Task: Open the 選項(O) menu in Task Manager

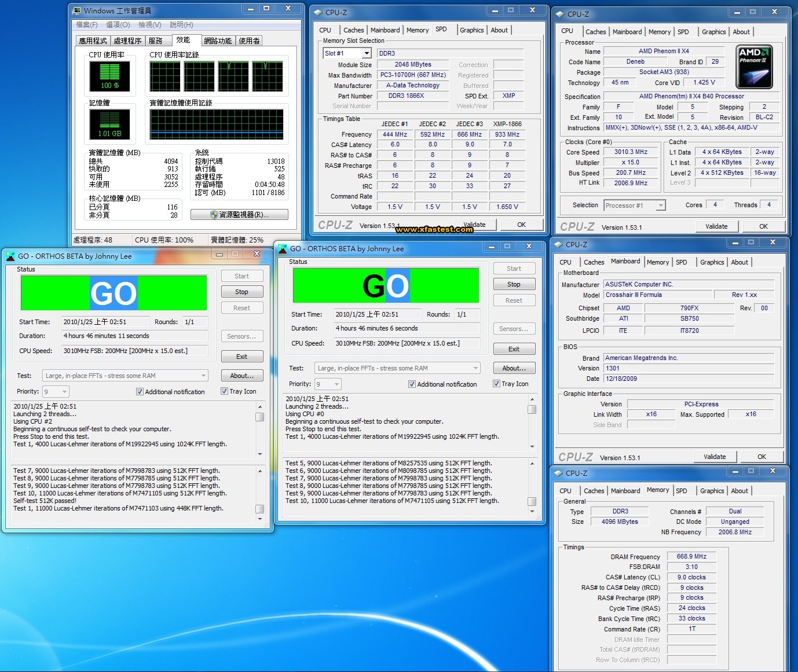Action: point(118,25)
